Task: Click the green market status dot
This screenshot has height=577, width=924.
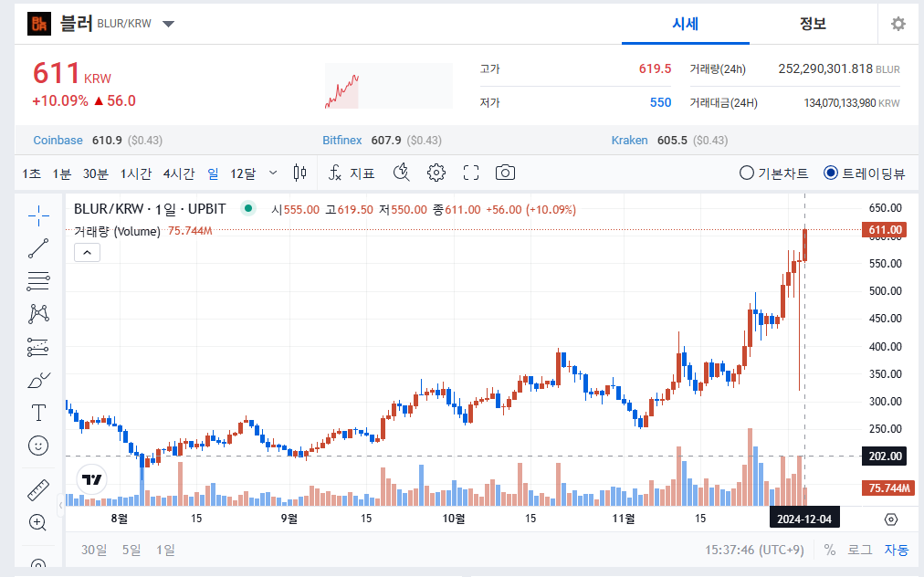Action: click(248, 208)
